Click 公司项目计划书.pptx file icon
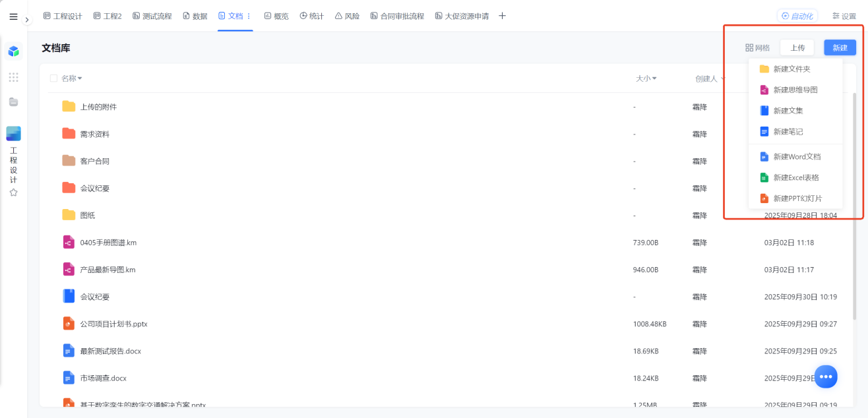868x418 pixels. [69, 324]
